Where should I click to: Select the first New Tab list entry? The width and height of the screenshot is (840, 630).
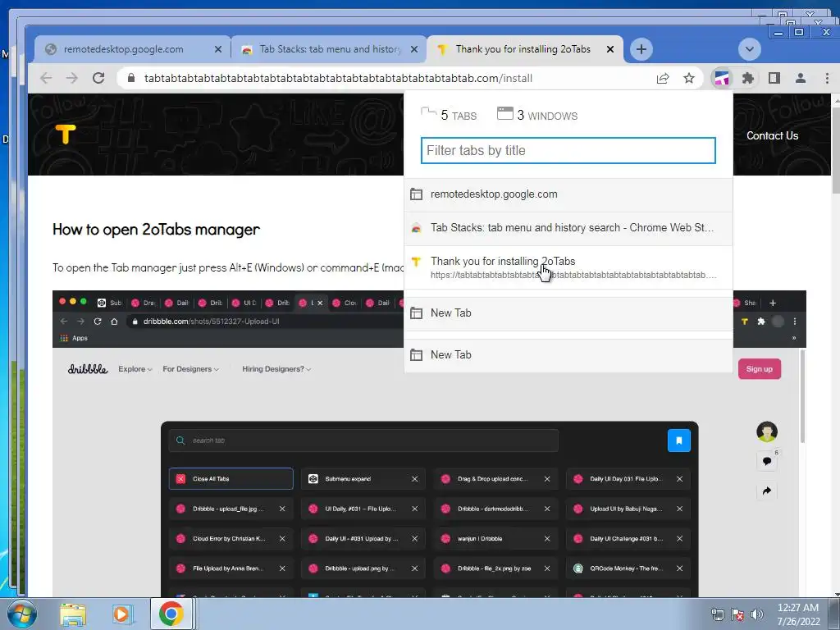568,313
